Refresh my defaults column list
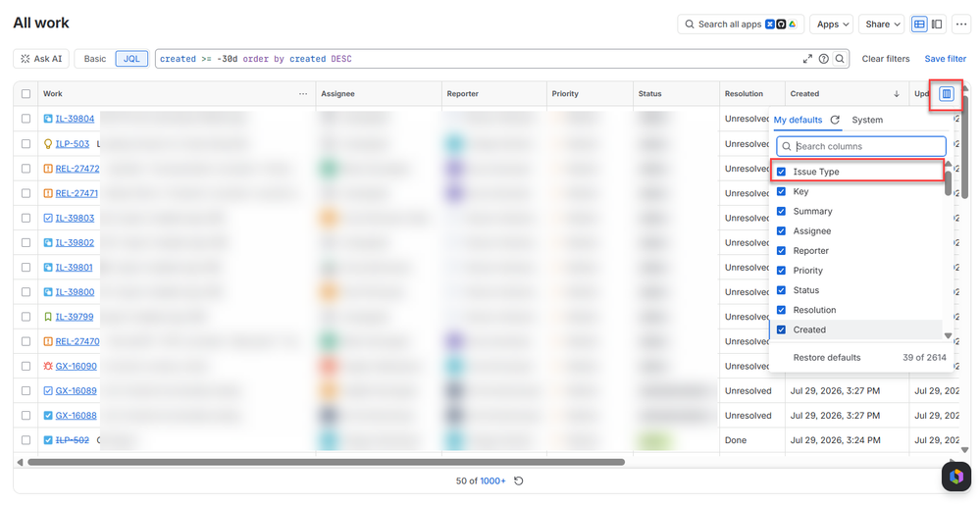This screenshot has height=505, width=980. coord(835,120)
